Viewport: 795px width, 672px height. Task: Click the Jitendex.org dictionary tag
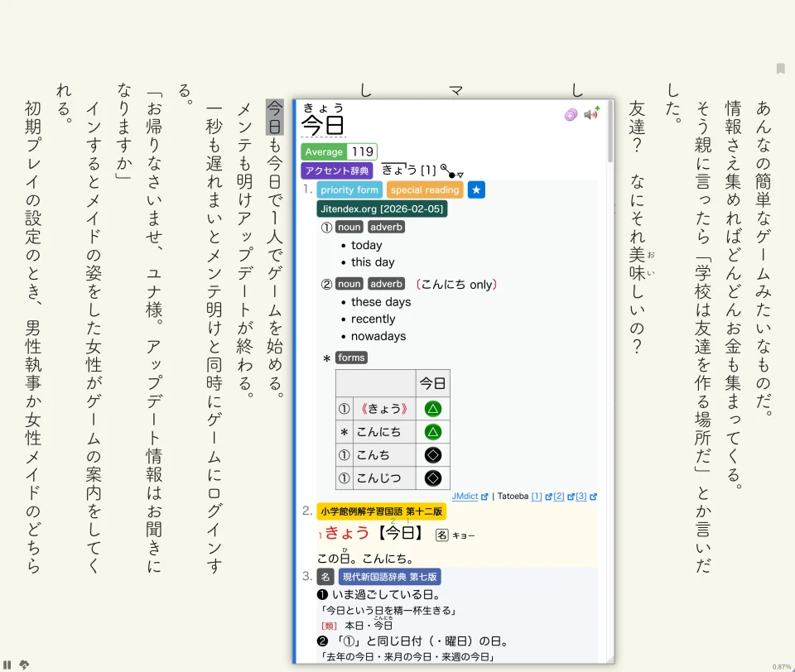pyautogui.click(x=382, y=209)
